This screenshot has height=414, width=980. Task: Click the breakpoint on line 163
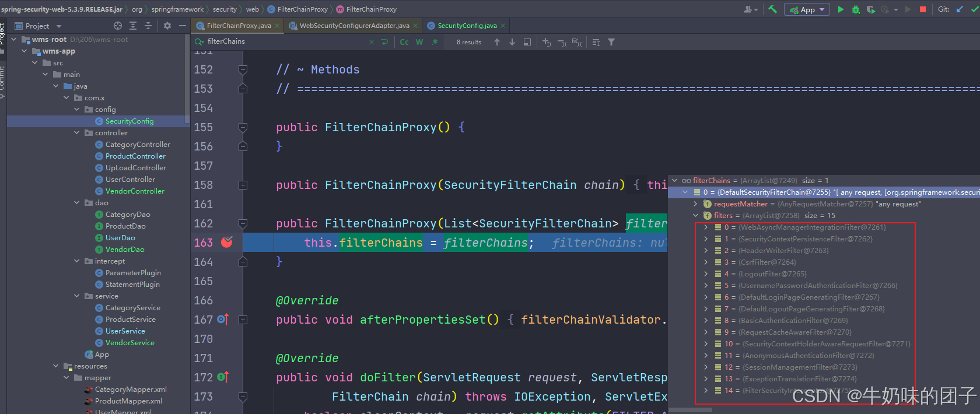[227, 242]
